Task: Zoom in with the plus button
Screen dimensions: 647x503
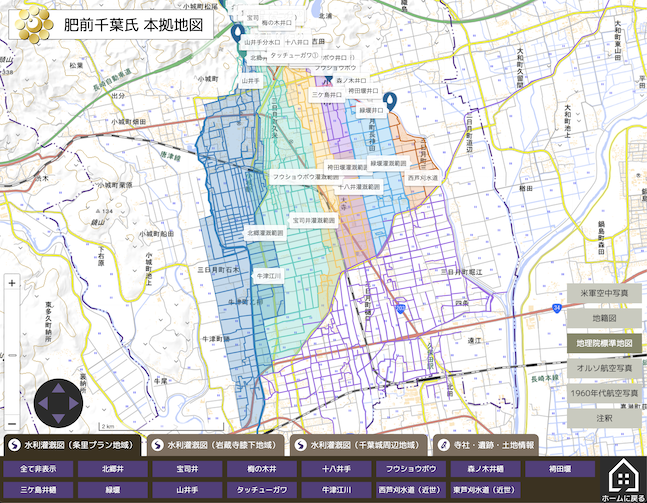Action: pos(12,283)
